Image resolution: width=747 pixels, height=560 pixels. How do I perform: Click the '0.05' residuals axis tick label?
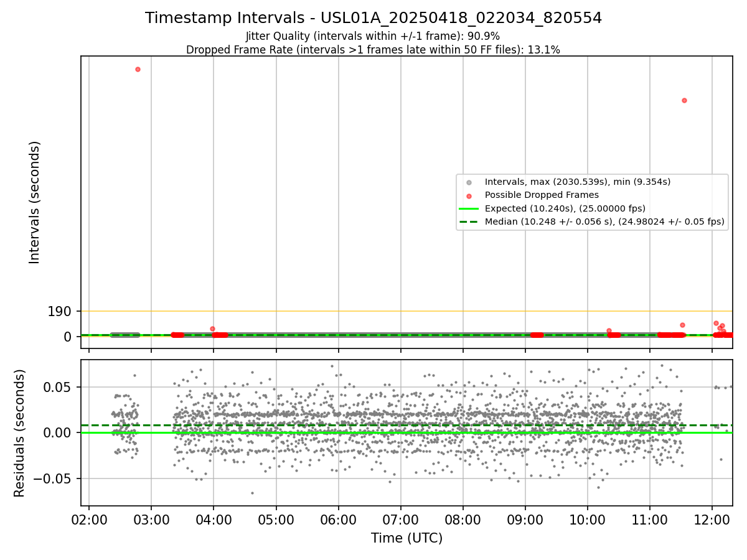(59, 387)
